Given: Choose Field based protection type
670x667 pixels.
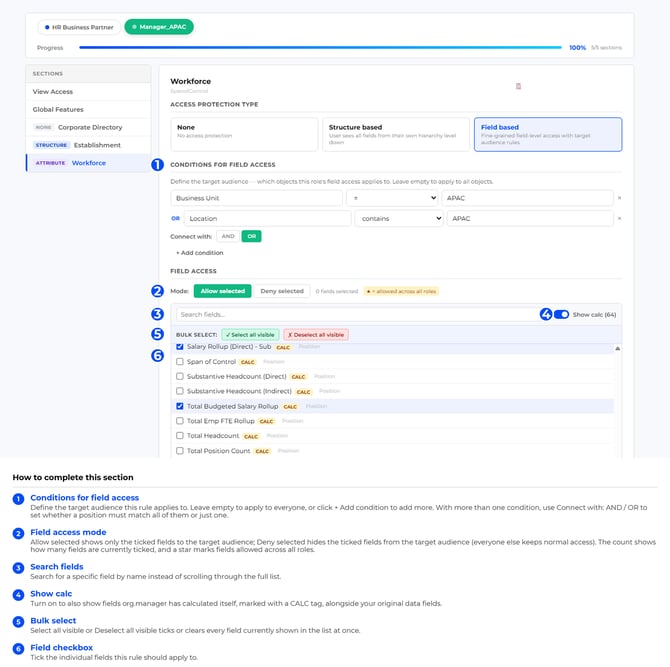Looking at the screenshot, I should tap(548, 134).
